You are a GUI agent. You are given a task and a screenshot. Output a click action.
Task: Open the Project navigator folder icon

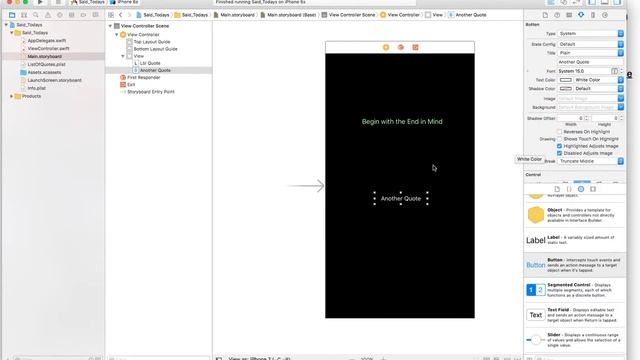(x=12, y=15)
